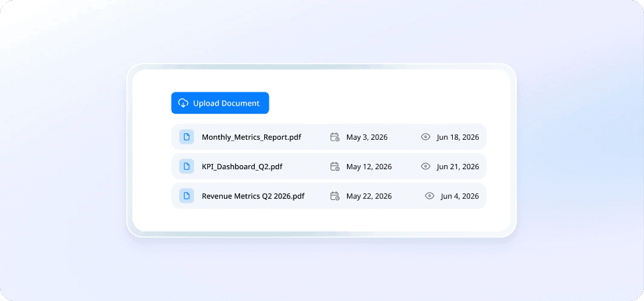Click calendar icon beside May 3, 2026
Screen dimensions: 644x301
click(335, 136)
